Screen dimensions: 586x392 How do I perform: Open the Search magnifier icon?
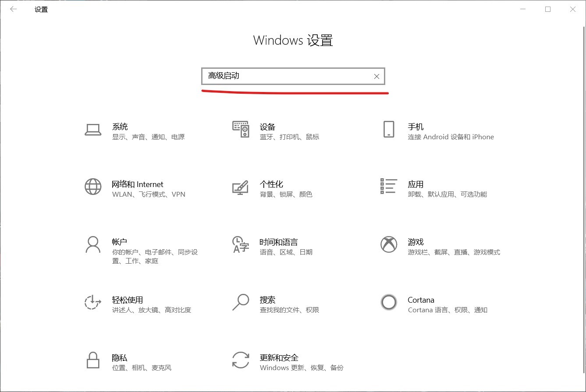[x=241, y=303]
